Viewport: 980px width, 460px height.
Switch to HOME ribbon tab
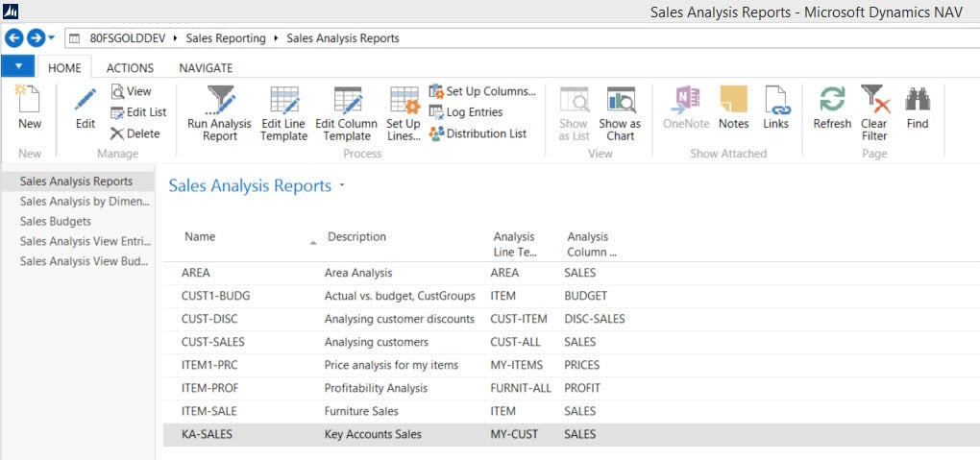point(64,67)
